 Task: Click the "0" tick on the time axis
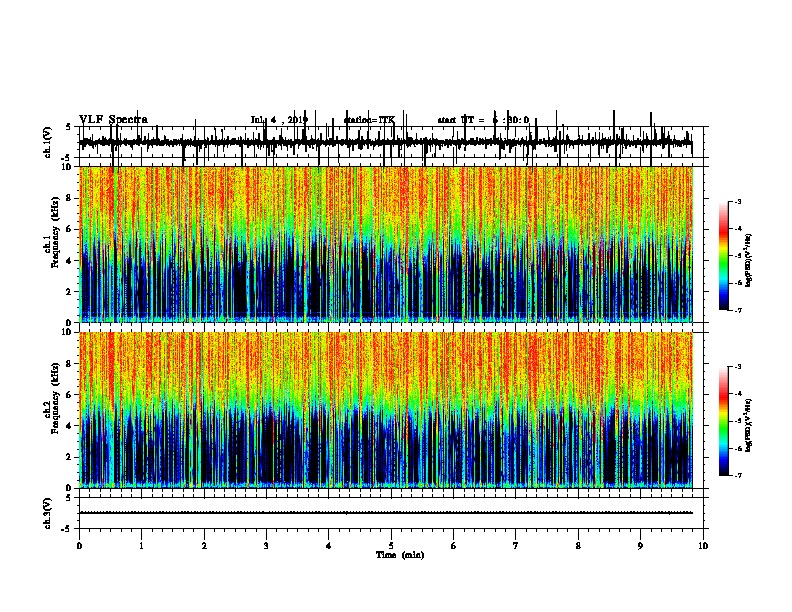pyautogui.click(x=79, y=546)
